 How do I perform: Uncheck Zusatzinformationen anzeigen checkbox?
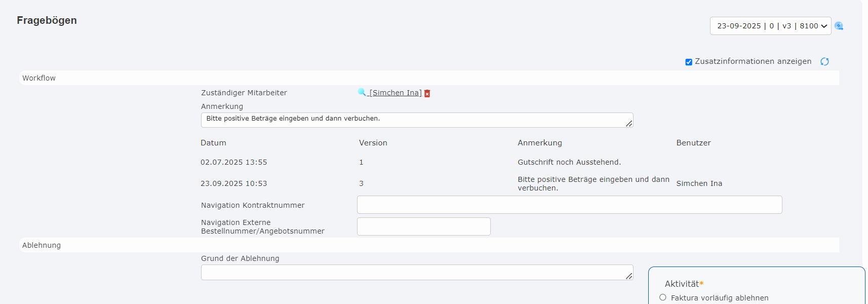point(689,62)
